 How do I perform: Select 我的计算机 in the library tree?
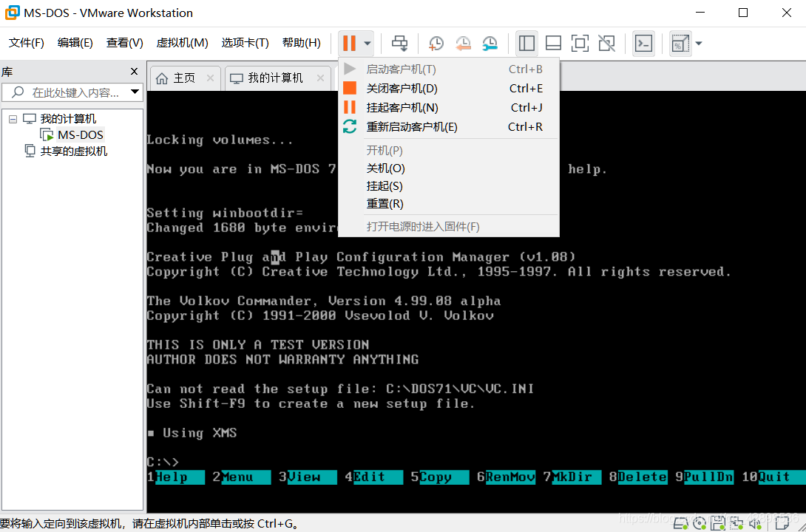tap(68, 119)
